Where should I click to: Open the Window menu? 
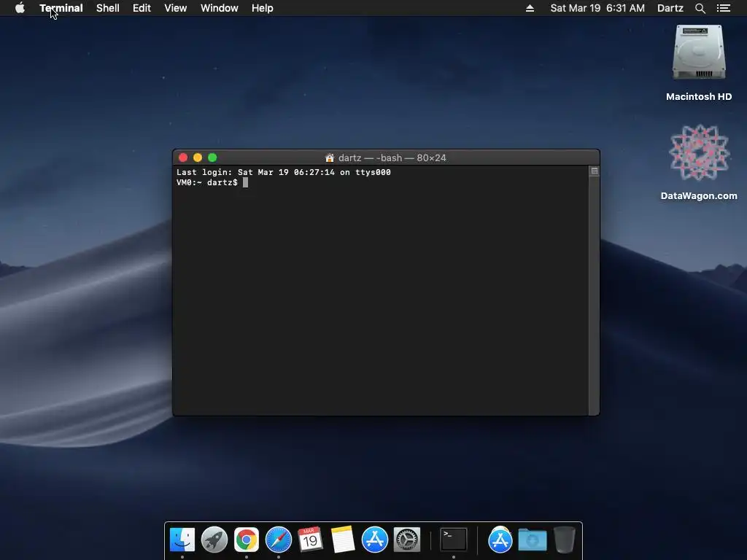pyautogui.click(x=219, y=8)
